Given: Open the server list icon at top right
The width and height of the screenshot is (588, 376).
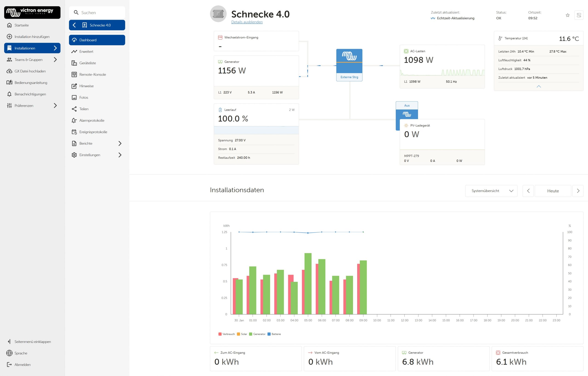Looking at the screenshot, I should click(579, 15).
